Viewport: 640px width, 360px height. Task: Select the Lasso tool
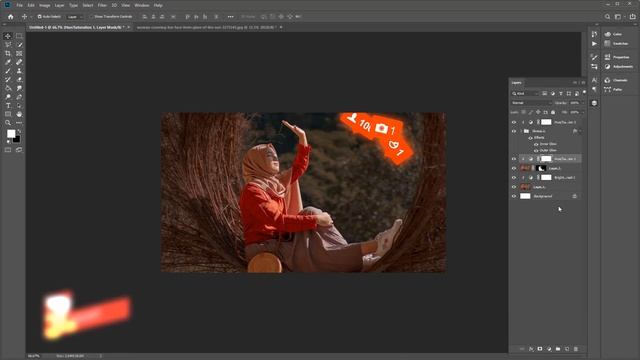click(8, 44)
